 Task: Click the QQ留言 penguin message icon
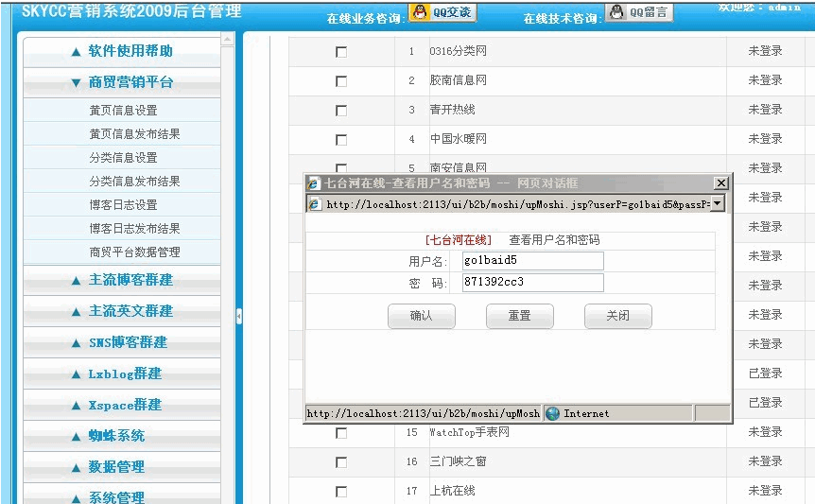pos(617,12)
